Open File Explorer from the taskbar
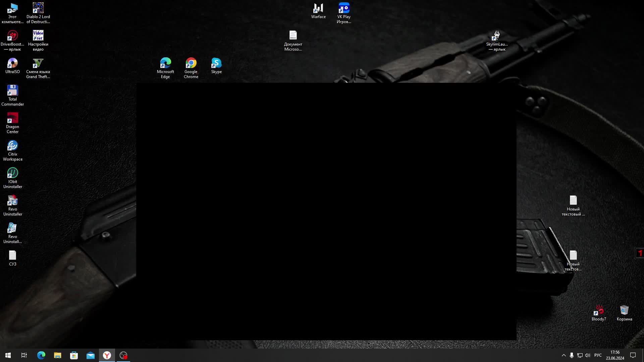Screen dimensions: 644x362 pos(57,355)
